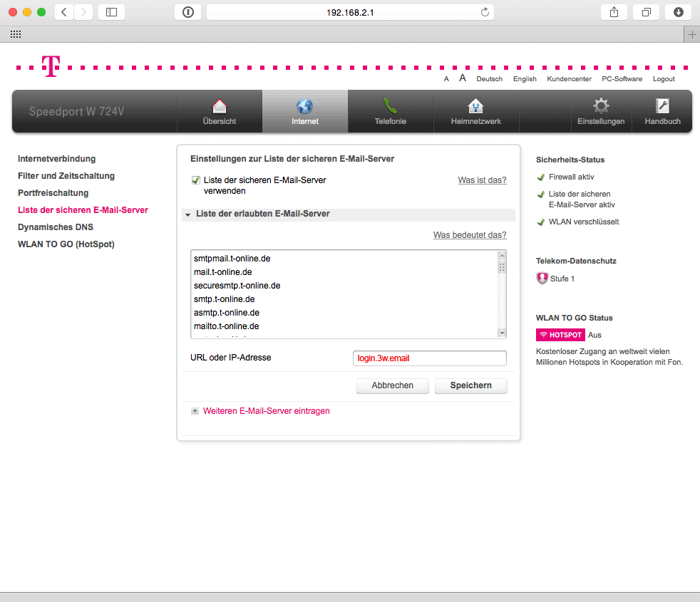This screenshot has height=602, width=700.
Task: Click the Telekom T logo
Action: tap(50, 66)
